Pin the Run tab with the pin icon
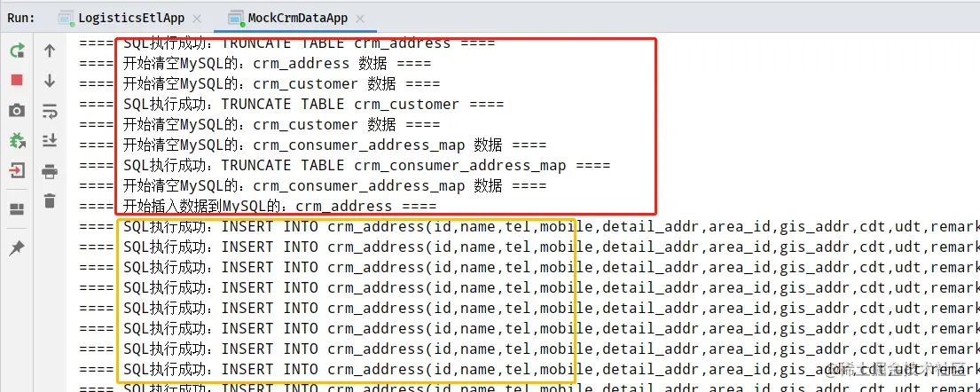This screenshot has height=392, width=980. tap(17, 248)
